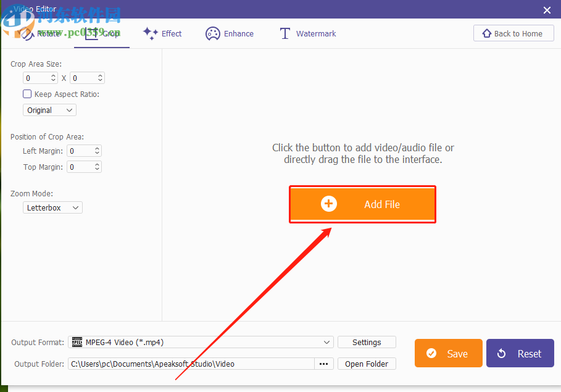The height and width of the screenshot is (392, 561).
Task: Open output format Settings
Action: [367, 342]
